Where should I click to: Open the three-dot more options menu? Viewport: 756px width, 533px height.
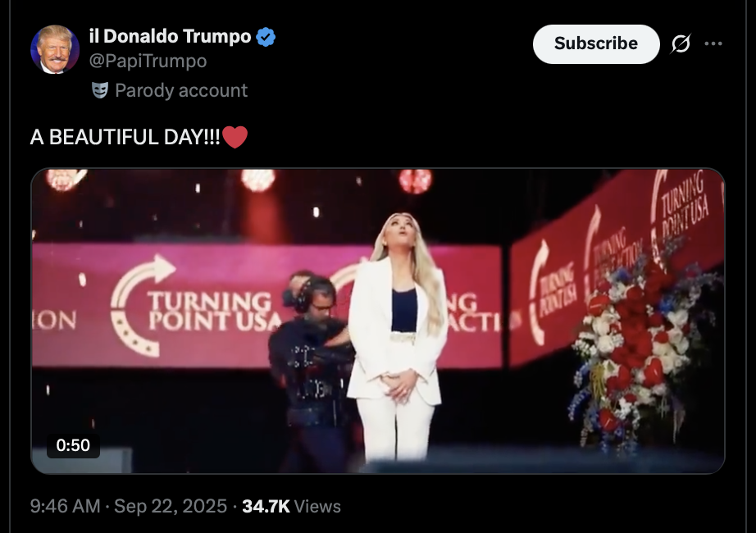coord(713,44)
